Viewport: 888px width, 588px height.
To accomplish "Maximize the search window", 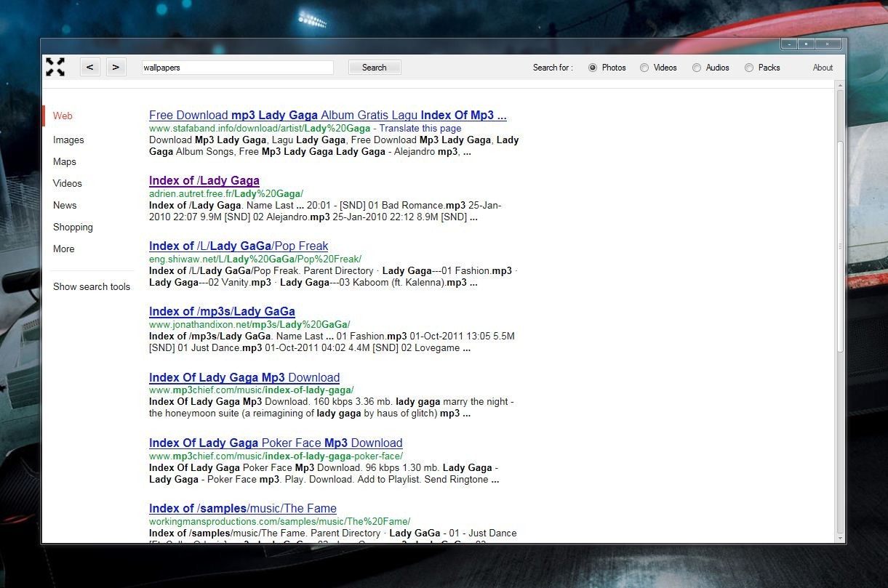I will point(807,44).
